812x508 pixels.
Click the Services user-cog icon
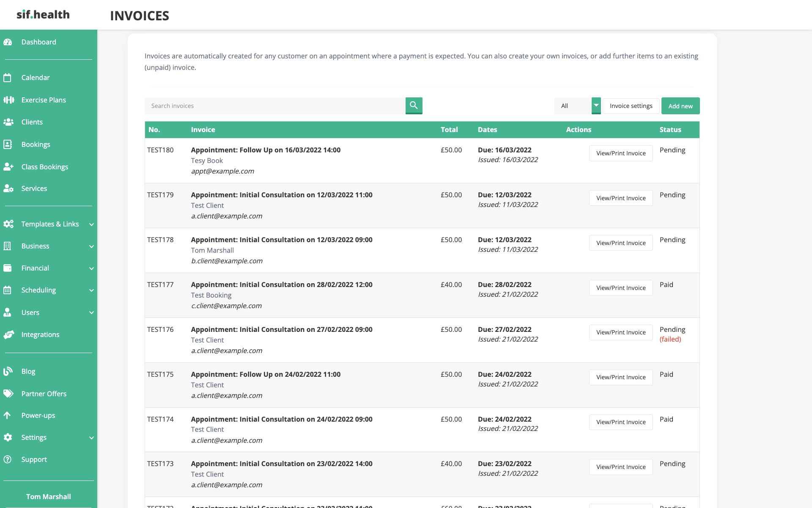click(x=8, y=188)
